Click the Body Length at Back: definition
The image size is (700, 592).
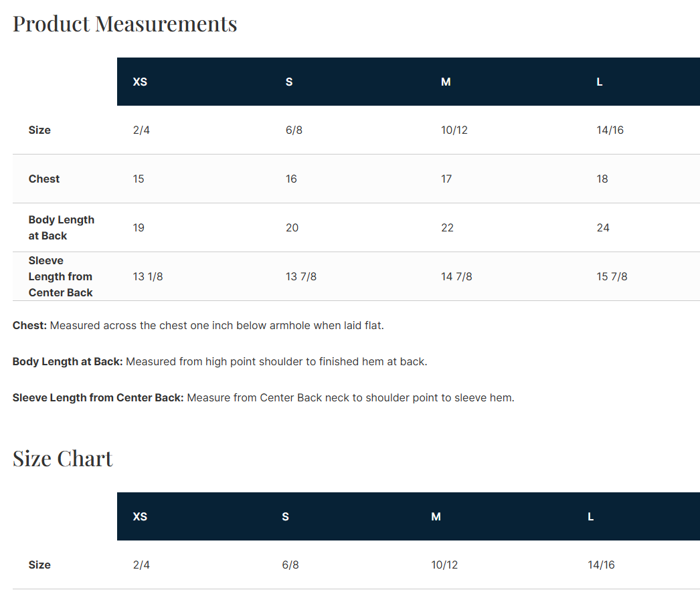click(68, 362)
